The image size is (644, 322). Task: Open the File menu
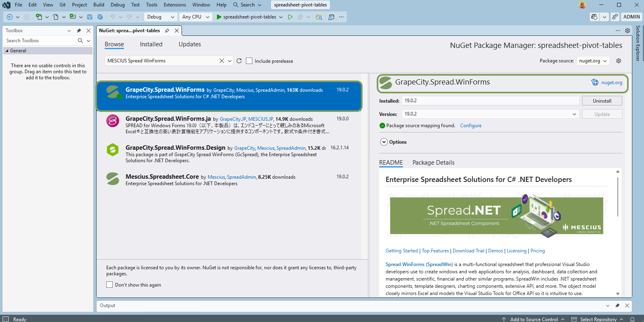click(19, 5)
